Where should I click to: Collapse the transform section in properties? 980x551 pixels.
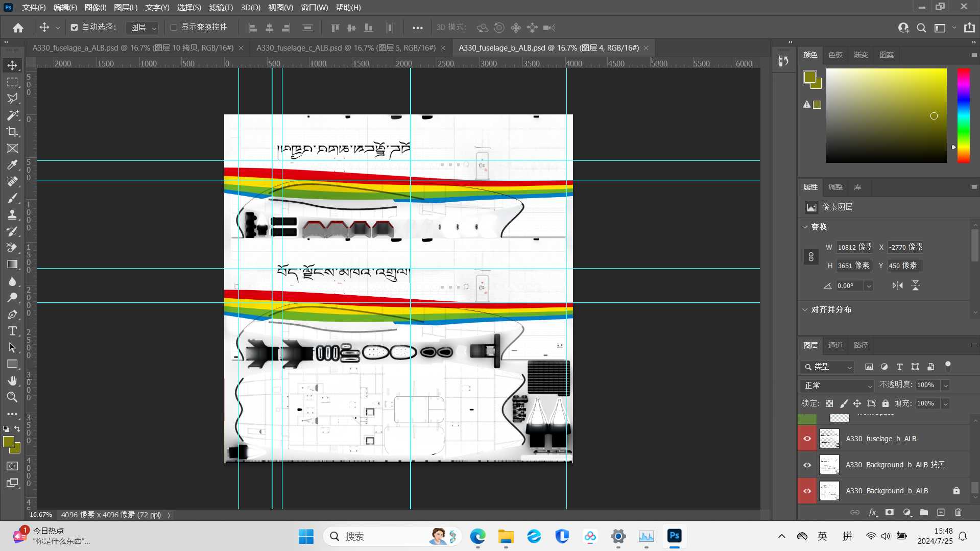point(805,227)
